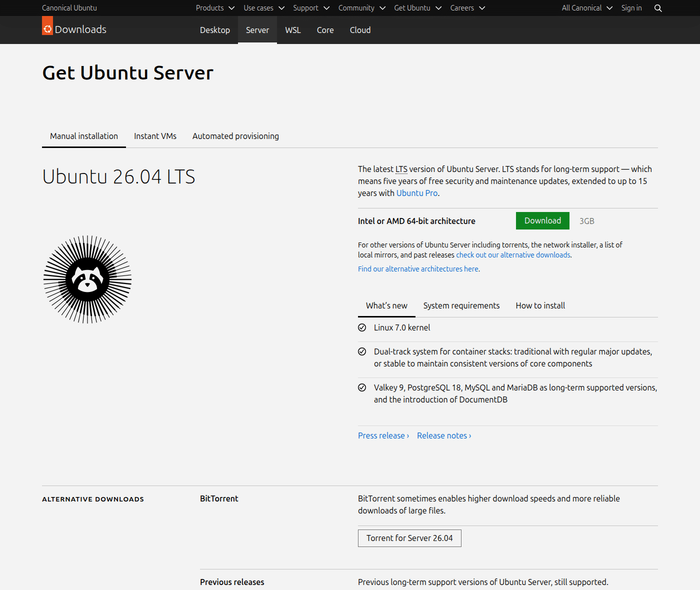The height and width of the screenshot is (590, 700).
Task: Open the Release notes link
Action: (444, 435)
